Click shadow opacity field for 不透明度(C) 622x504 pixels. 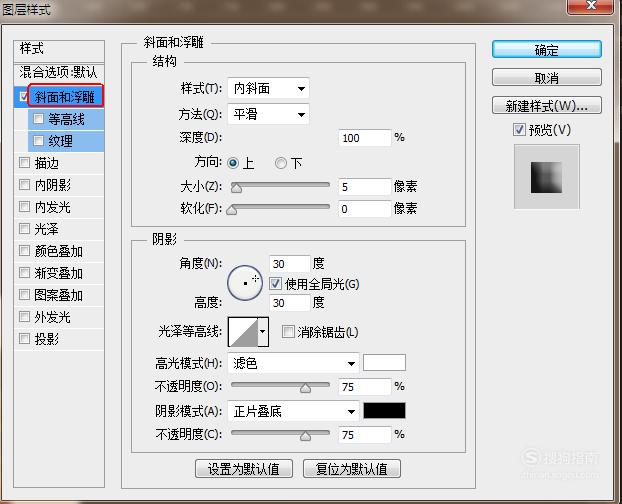tap(365, 435)
